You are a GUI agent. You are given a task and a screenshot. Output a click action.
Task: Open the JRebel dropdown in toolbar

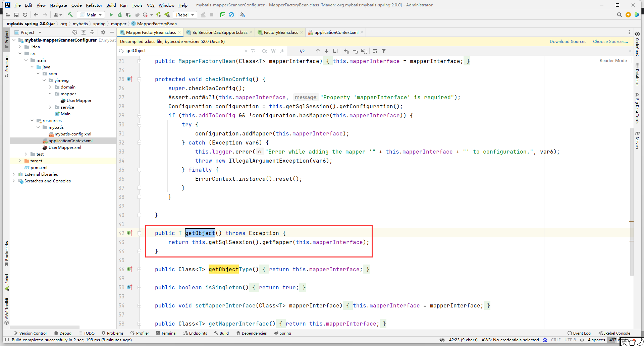(x=185, y=15)
